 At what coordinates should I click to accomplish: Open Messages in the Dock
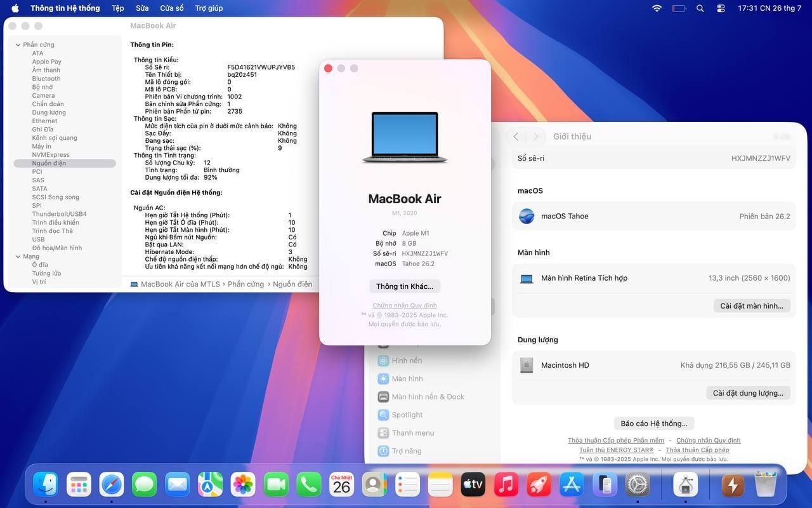point(145,485)
